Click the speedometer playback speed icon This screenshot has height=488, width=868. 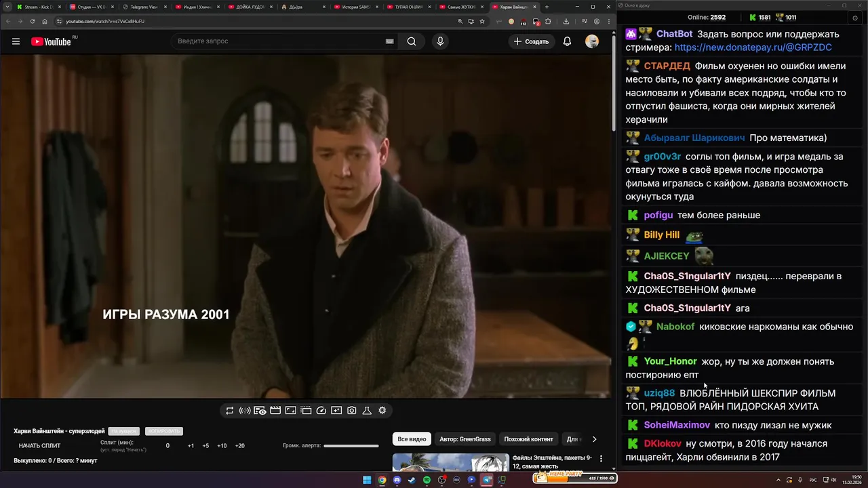pyautogui.click(x=321, y=411)
